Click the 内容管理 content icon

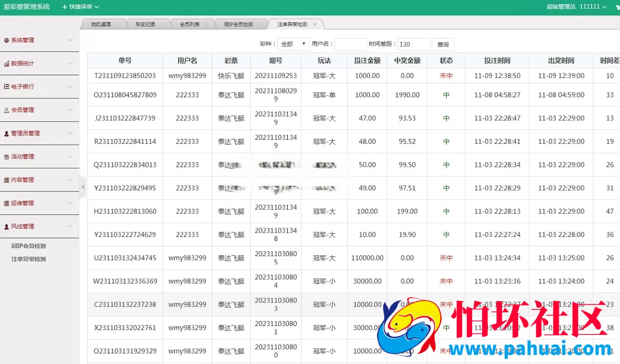coord(6,180)
